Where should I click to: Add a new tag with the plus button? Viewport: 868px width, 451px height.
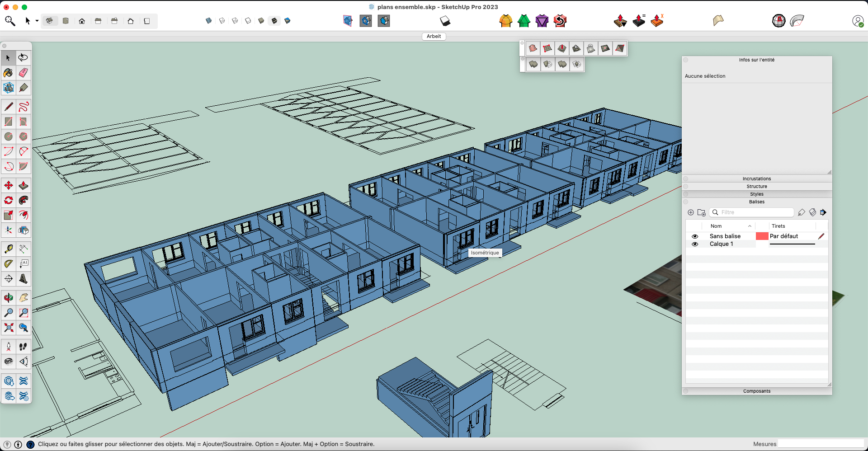691,212
